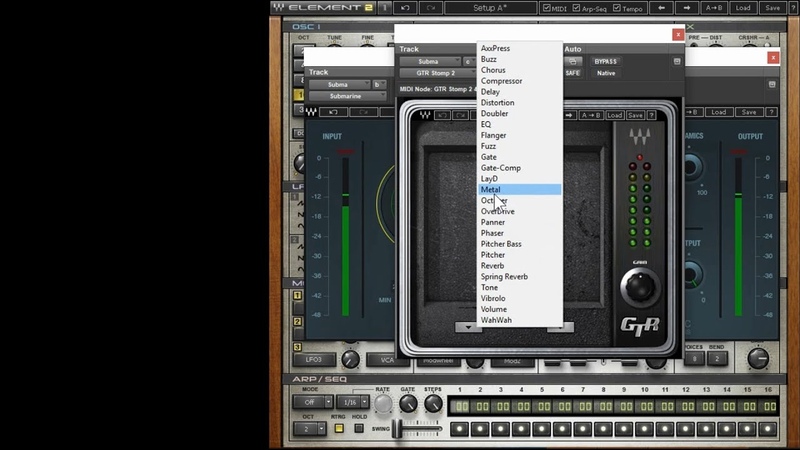The width and height of the screenshot is (800, 450).
Task: Open the insert slot 'b' dropdown
Action: pyautogui.click(x=379, y=84)
